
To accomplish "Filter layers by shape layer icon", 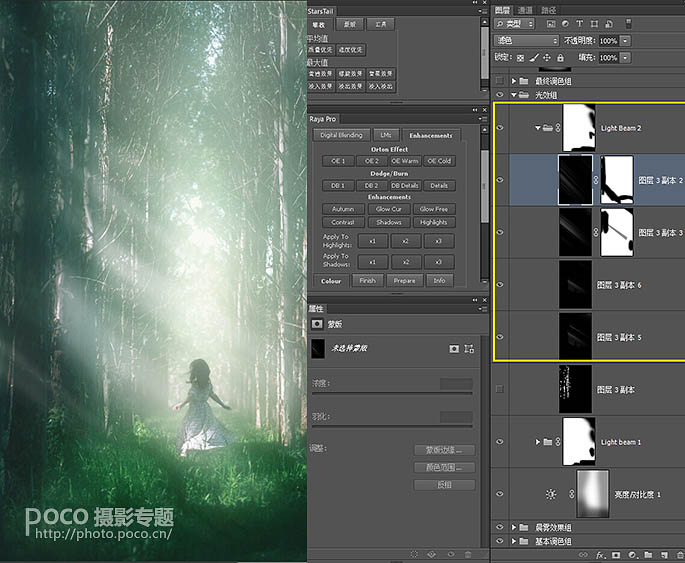I will [594, 24].
